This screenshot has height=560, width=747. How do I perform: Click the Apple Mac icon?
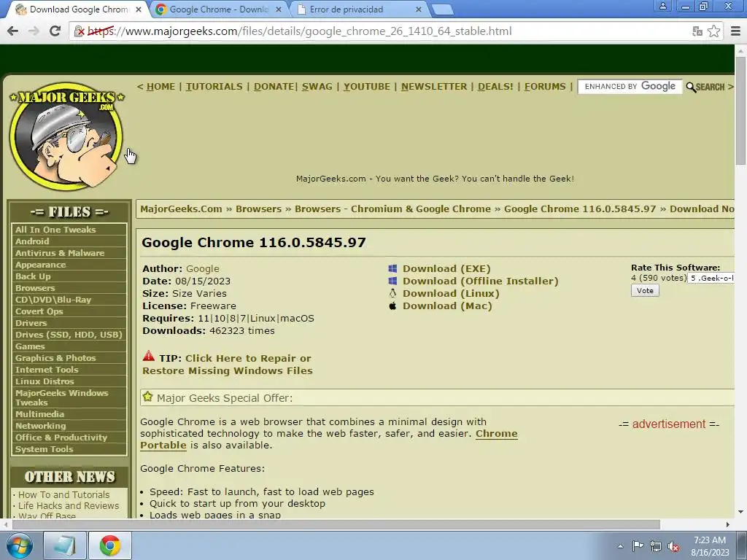pyautogui.click(x=392, y=306)
